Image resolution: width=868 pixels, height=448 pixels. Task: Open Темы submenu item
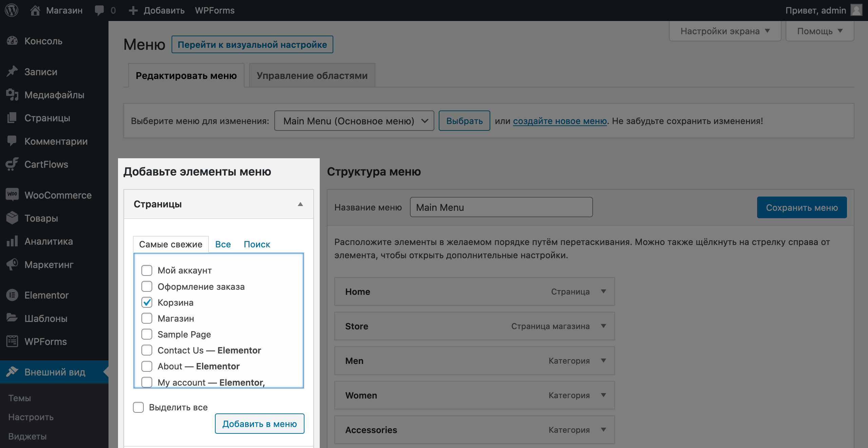(19, 398)
